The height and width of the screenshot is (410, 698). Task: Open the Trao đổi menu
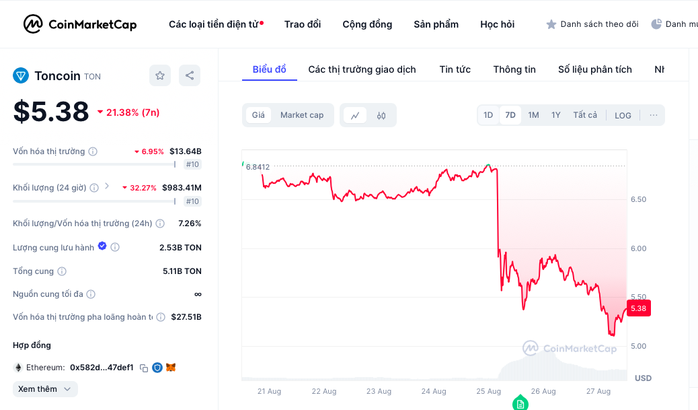[303, 24]
